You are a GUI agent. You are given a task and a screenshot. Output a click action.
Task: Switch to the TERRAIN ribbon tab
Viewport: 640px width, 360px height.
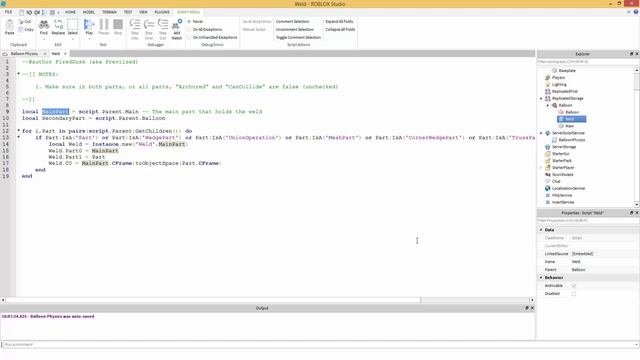[x=109, y=12]
